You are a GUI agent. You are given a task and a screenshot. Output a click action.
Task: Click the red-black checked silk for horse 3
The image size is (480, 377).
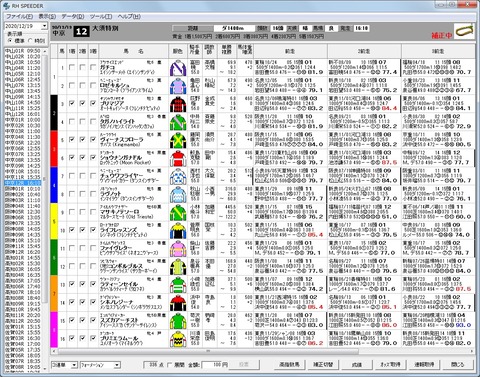[x=178, y=104]
